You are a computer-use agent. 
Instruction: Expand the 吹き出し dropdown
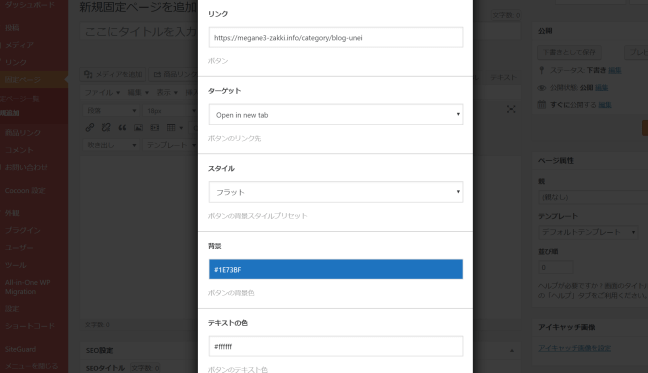[x=110, y=145]
